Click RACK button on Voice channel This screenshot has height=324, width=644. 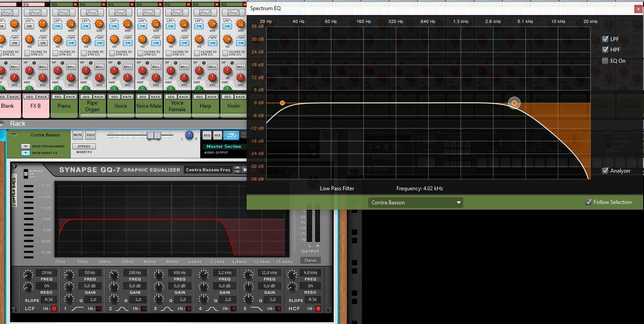tap(127, 97)
